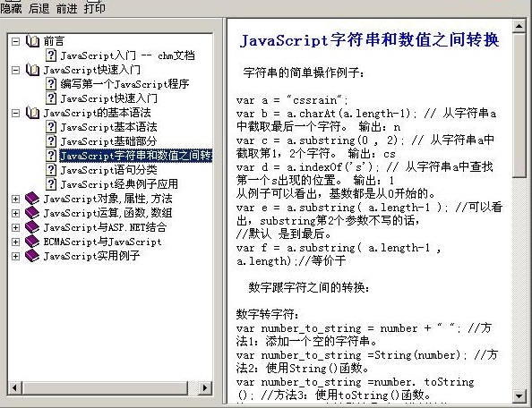532x408 pixels.
Task: Click the page icon of JavaScript入门 -- chm文档
Action: (x=51, y=55)
